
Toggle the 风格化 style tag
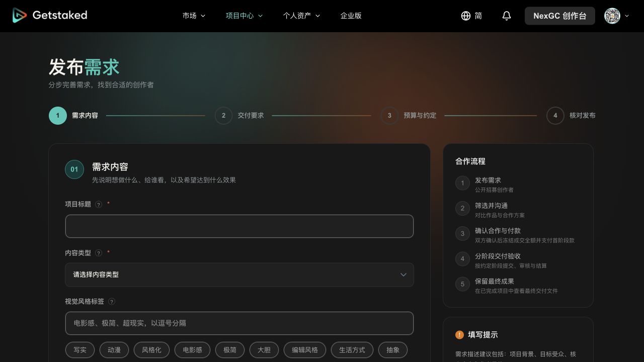(151, 350)
